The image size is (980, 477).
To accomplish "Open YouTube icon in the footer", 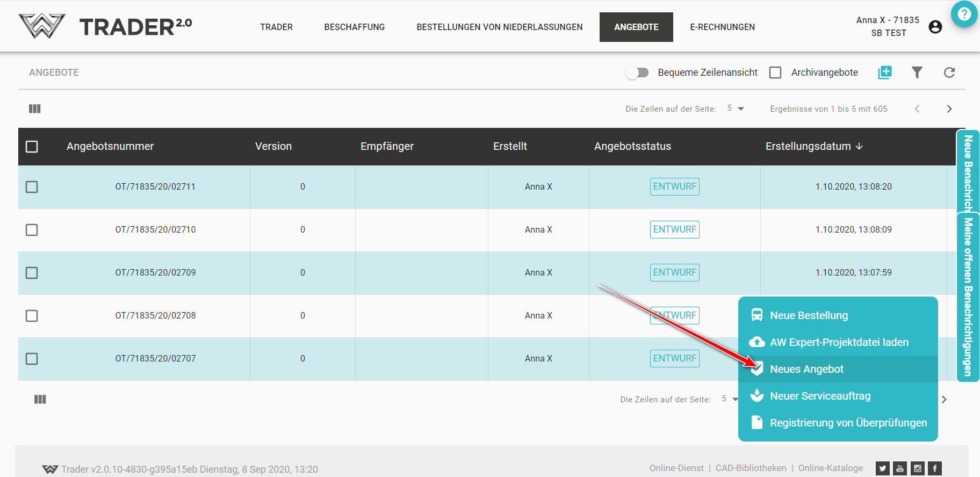I will click(x=900, y=468).
